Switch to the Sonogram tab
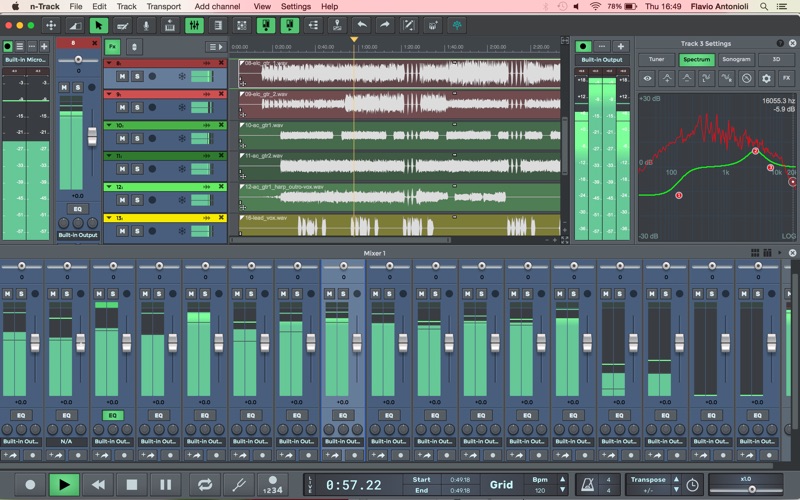 (737, 60)
